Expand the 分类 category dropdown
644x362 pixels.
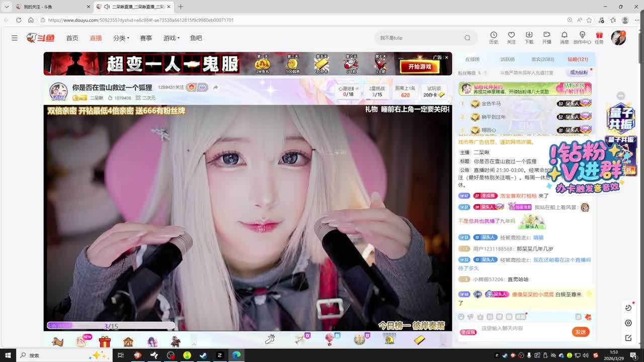pyautogui.click(x=121, y=38)
